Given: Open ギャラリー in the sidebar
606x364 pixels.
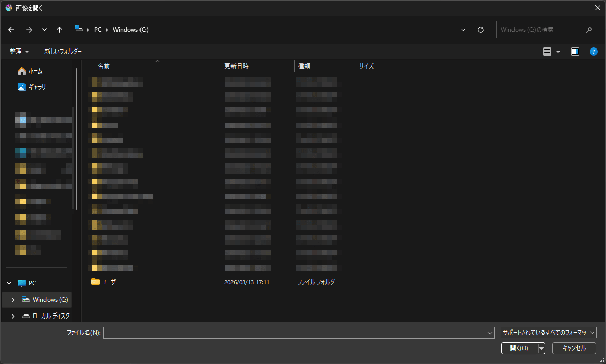Looking at the screenshot, I should 39,87.
